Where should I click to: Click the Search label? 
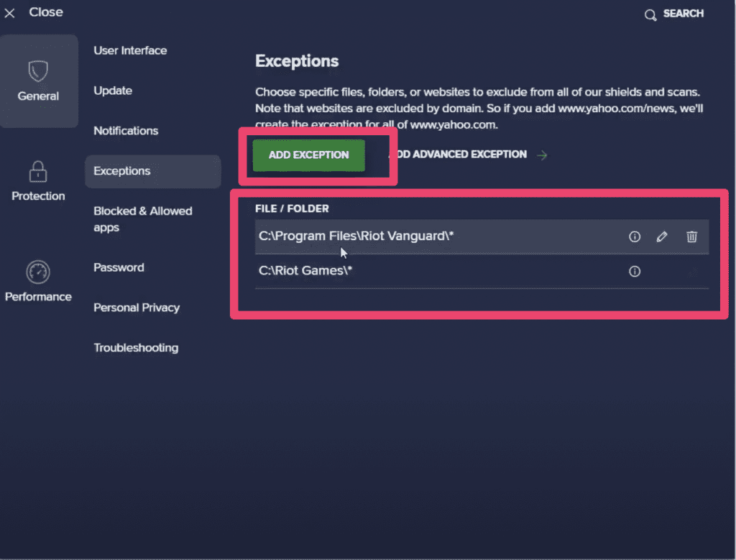tap(684, 14)
